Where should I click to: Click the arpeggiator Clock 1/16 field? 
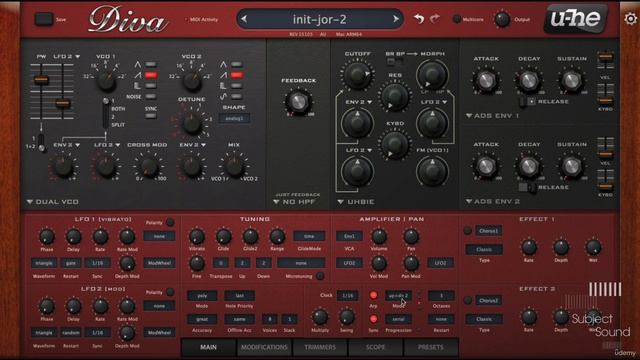(348, 295)
